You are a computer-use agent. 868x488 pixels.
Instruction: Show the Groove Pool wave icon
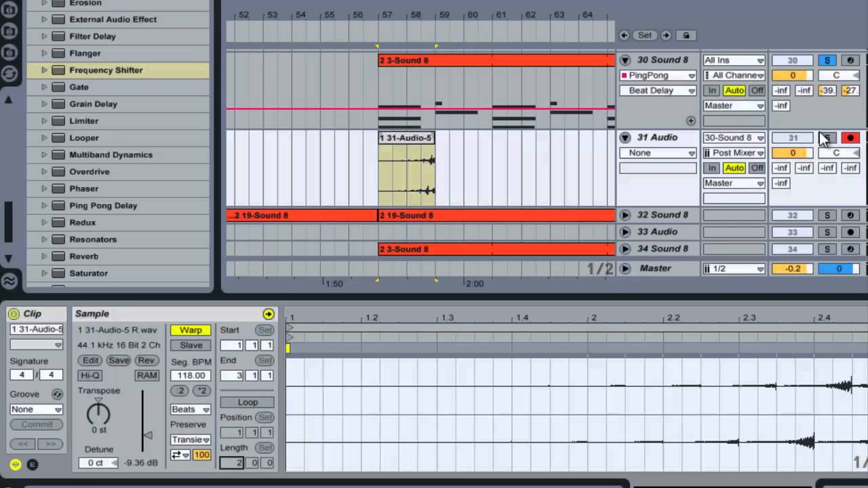(9, 281)
